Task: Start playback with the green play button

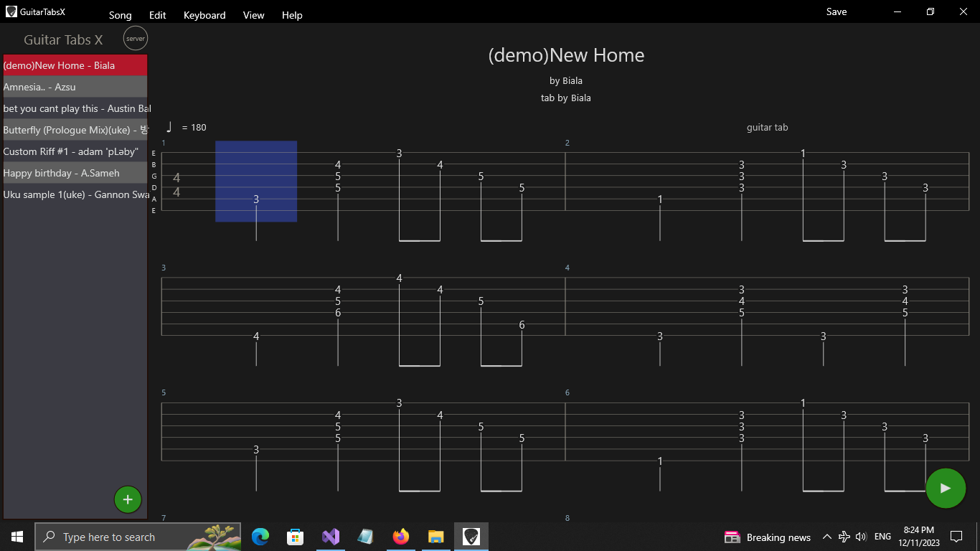Action: click(x=946, y=488)
